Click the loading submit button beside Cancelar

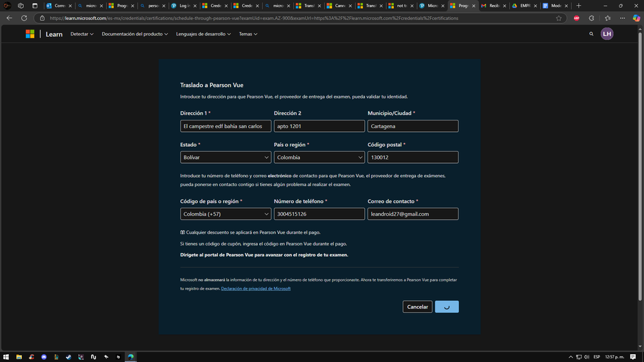tap(447, 307)
